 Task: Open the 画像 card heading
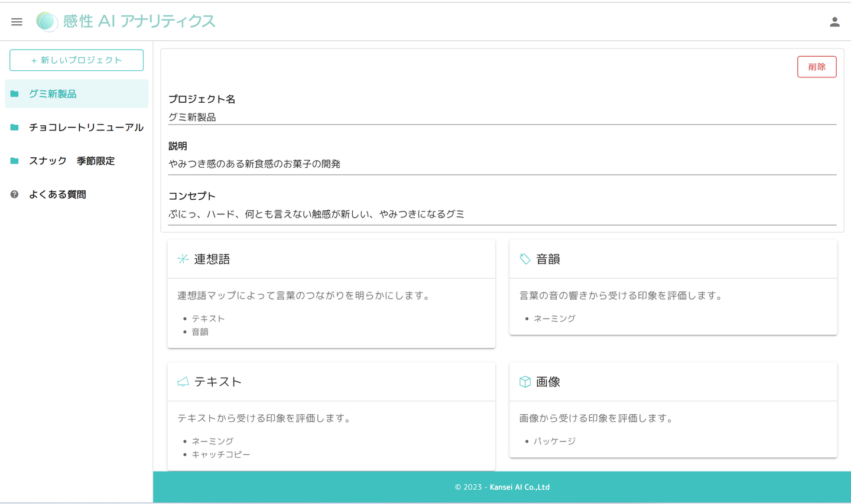pyautogui.click(x=548, y=382)
